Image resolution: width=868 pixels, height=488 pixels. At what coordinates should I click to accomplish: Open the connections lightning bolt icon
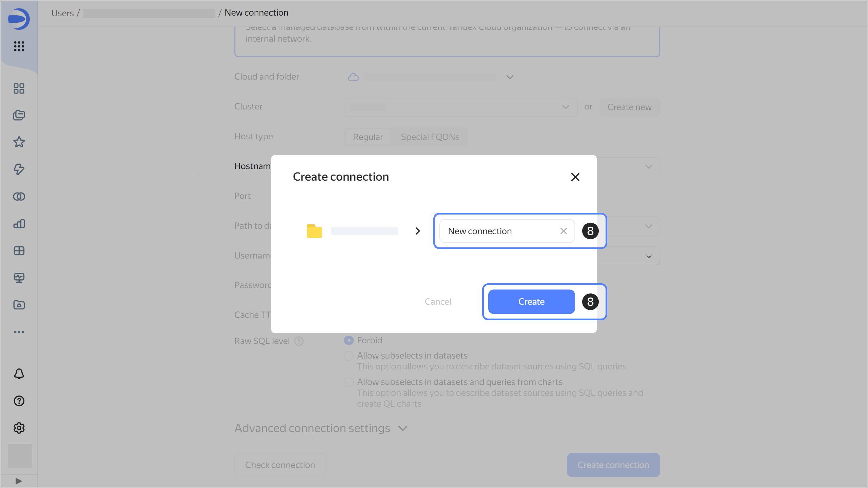click(x=19, y=169)
